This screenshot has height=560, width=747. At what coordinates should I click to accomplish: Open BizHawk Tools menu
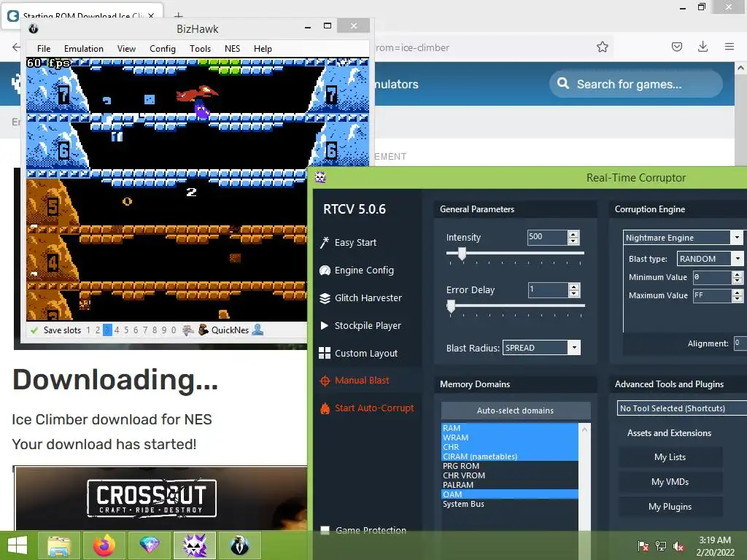pyautogui.click(x=200, y=49)
